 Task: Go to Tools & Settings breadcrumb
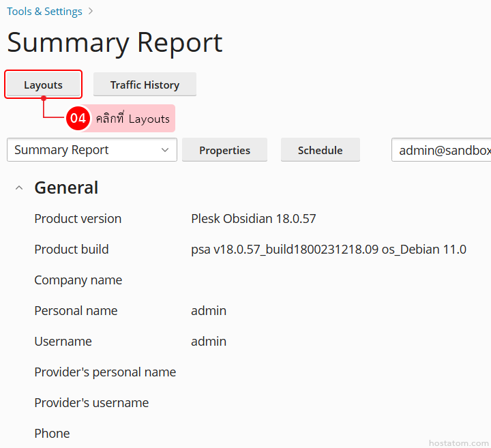(x=44, y=12)
